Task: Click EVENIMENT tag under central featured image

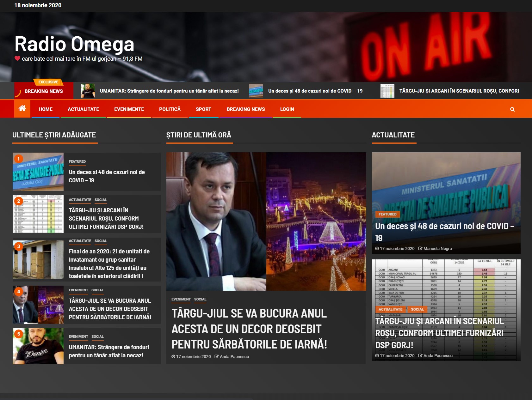Action: click(181, 299)
